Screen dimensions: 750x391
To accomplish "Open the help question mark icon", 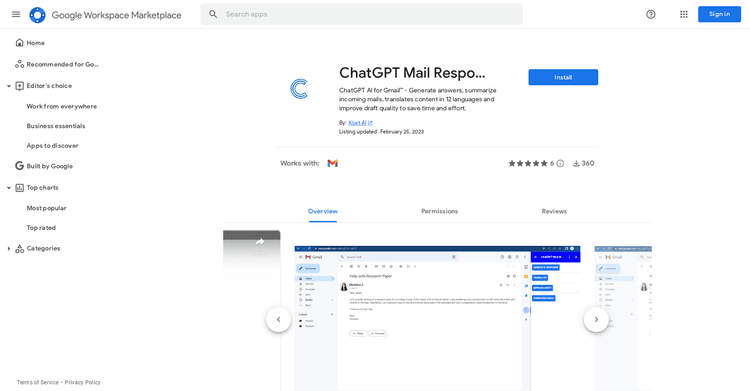I will pyautogui.click(x=651, y=14).
